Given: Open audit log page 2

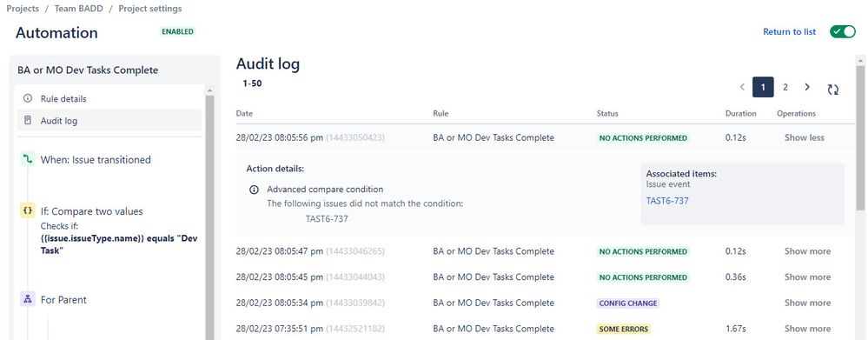Looking at the screenshot, I should (785, 87).
